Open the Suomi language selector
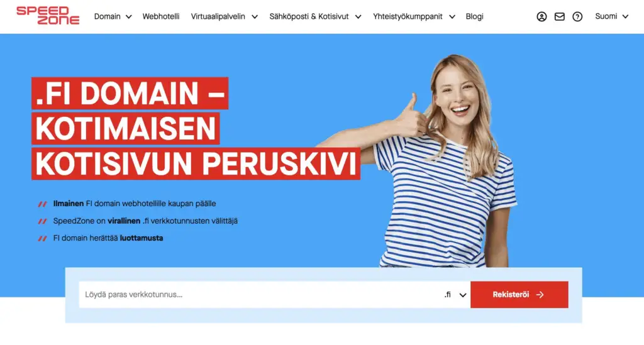 tap(611, 16)
